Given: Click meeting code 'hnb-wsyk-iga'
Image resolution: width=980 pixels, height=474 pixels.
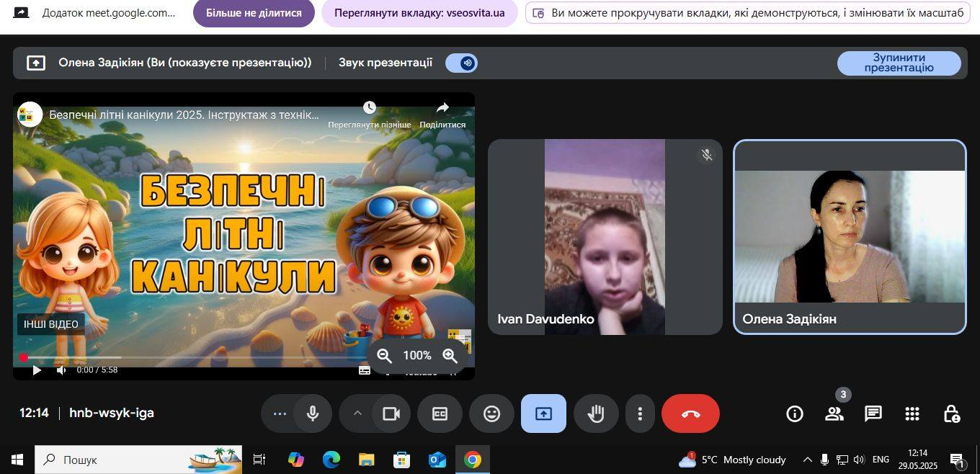Looking at the screenshot, I should 112,413.
